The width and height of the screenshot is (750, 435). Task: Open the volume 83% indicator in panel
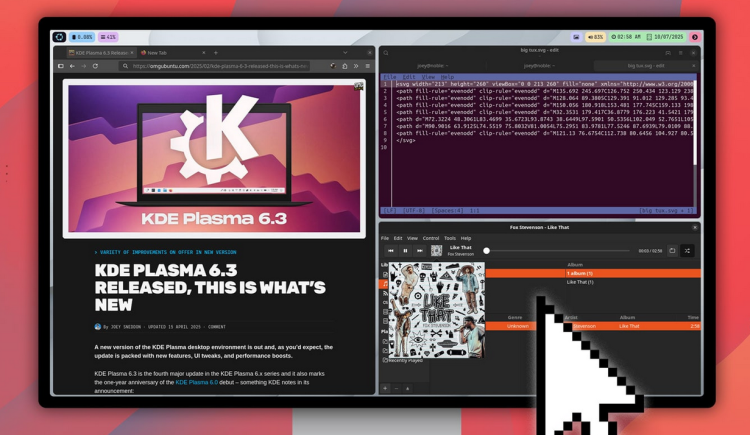pos(595,37)
